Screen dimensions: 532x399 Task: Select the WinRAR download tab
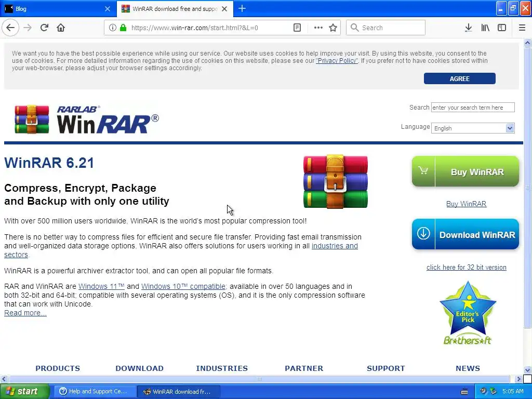(x=175, y=9)
